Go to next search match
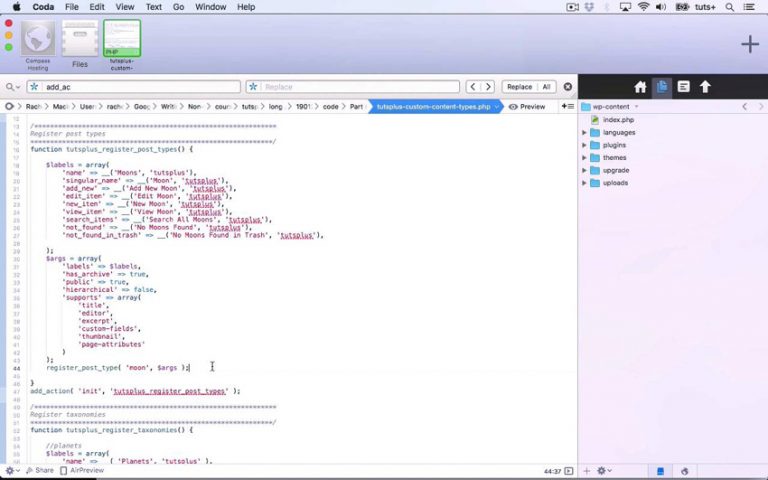Image resolution: width=768 pixels, height=480 pixels. coord(488,87)
